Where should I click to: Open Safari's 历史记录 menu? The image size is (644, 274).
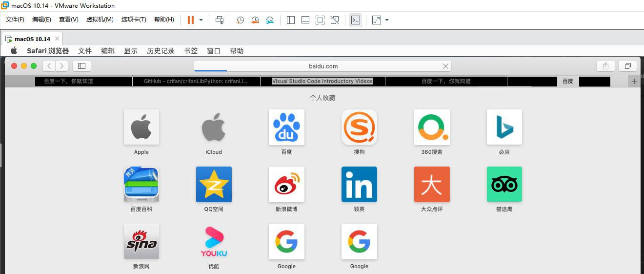161,51
